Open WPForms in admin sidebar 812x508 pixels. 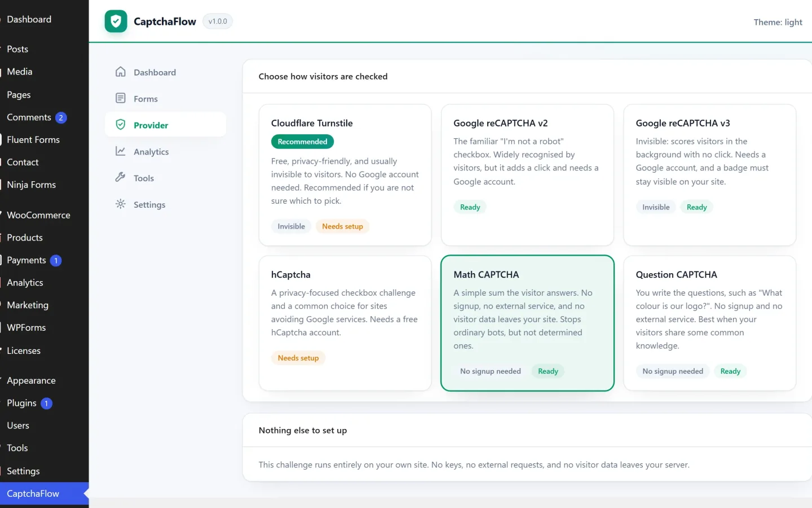coord(44,327)
